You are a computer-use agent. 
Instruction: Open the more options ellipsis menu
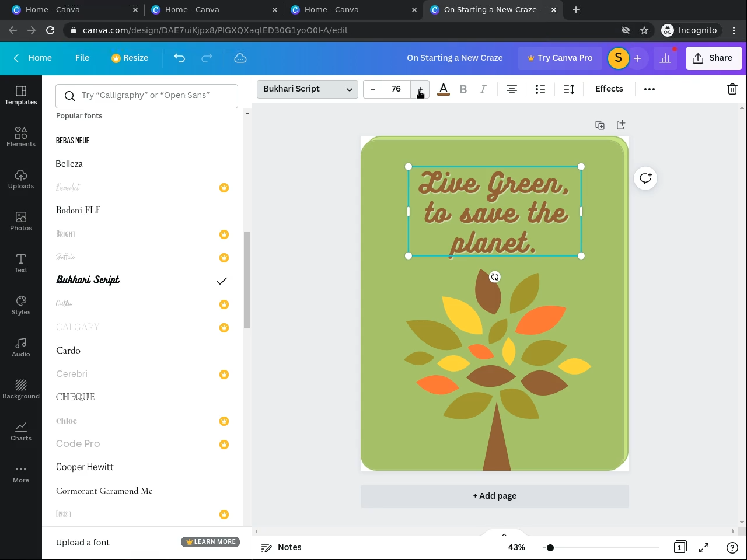650,89
